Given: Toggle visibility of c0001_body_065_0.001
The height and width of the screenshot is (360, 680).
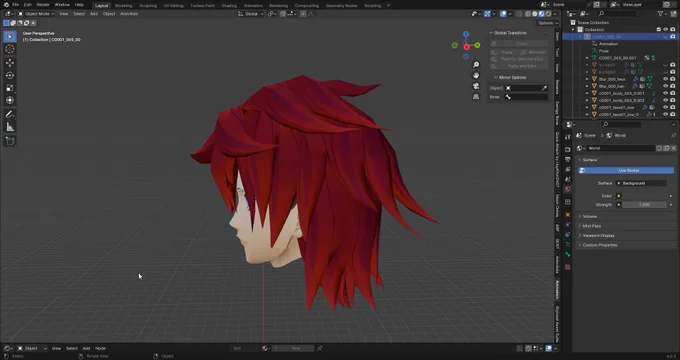Looking at the screenshot, I should point(666,93).
